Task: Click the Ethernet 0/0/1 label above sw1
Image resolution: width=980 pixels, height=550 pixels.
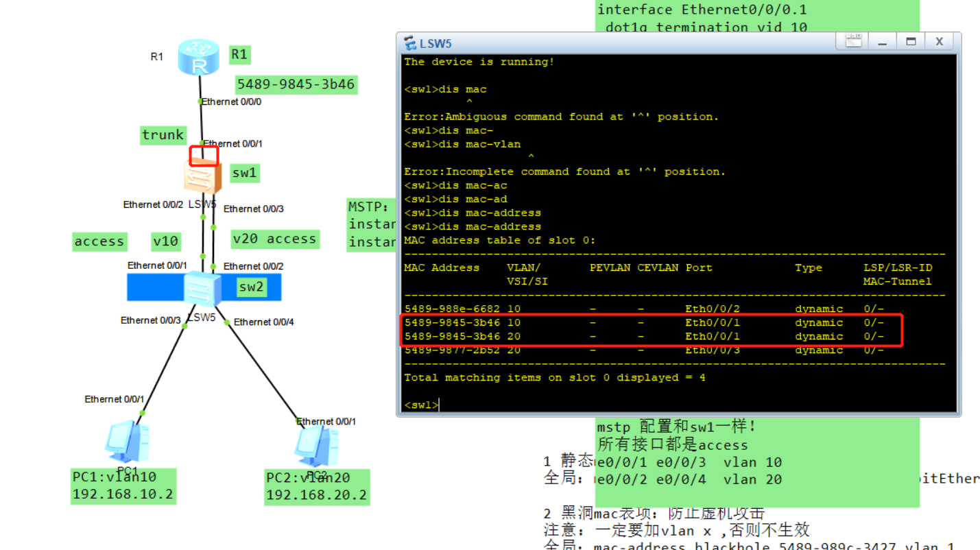Action: [x=233, y=144]
